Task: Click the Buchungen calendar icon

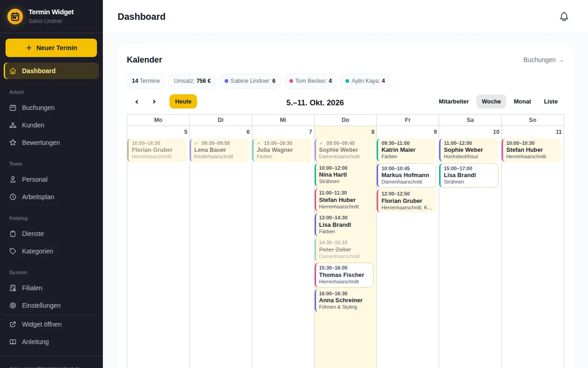Action: tap(13, 108)
